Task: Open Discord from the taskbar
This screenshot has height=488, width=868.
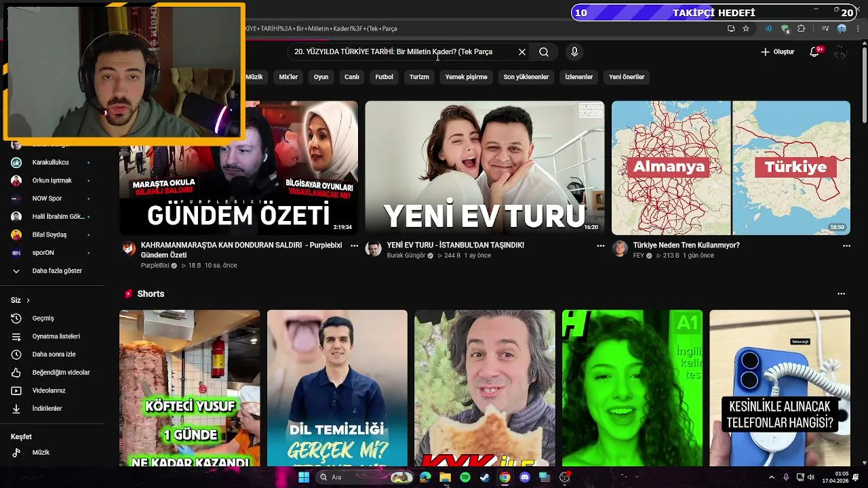Action: pyautogui.click(x=524, y=477)
